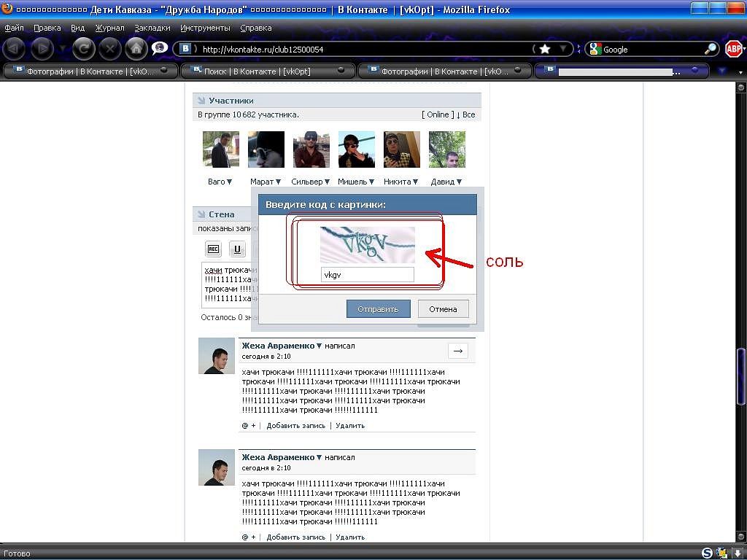This screenshot has height=560, width=747.
Task: Click the bookmark star in address bar
Action: [x=544, y=49]
